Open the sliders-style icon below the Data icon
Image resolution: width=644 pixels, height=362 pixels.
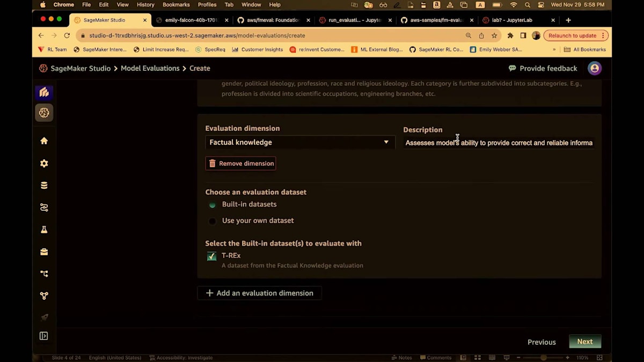click(44, 208)
